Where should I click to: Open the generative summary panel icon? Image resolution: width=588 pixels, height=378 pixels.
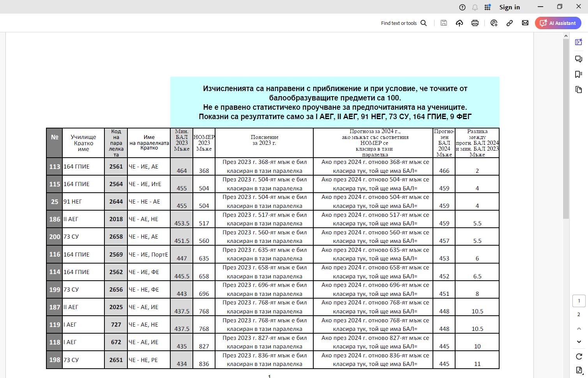(x=579, y=42)
